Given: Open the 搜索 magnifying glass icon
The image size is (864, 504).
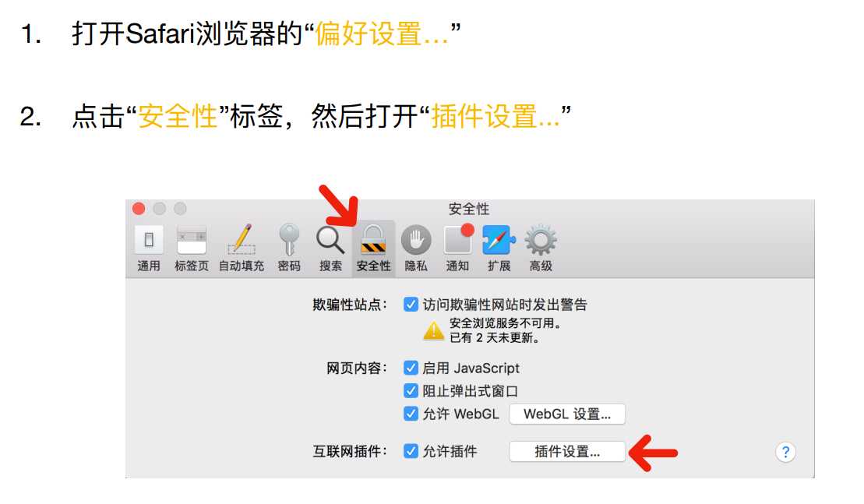Looking at the screenshot, I should [330, 240].
